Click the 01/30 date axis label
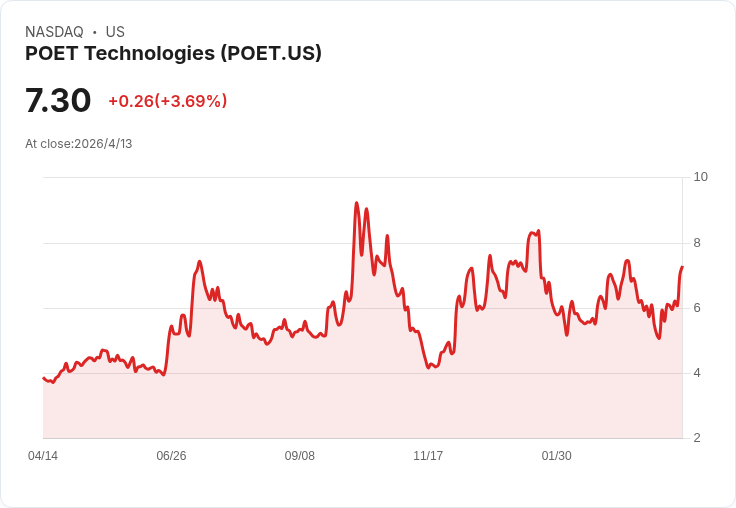The image size is (736, 508). [556, 456]
